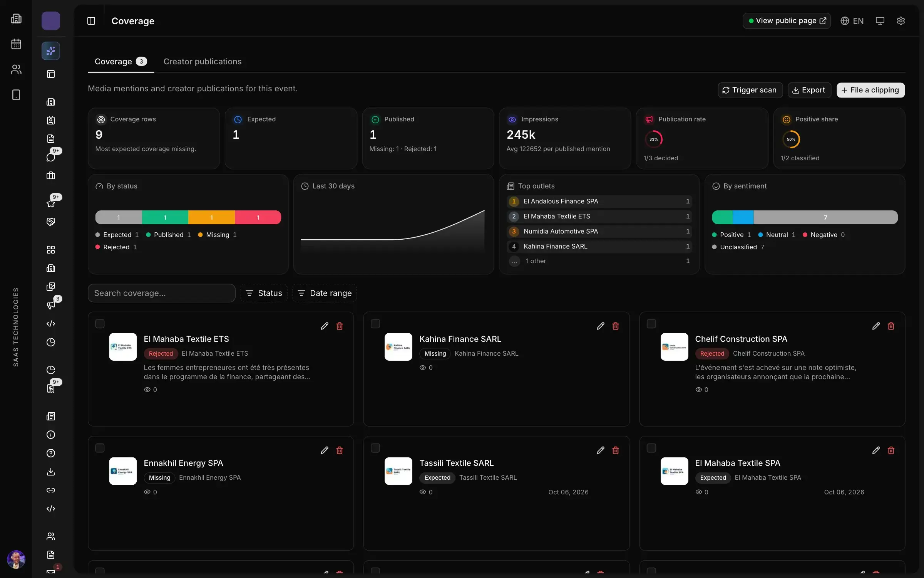The image size is (924, 578).
Task: Open the download icon in sidebar
Action: (51, 472)
